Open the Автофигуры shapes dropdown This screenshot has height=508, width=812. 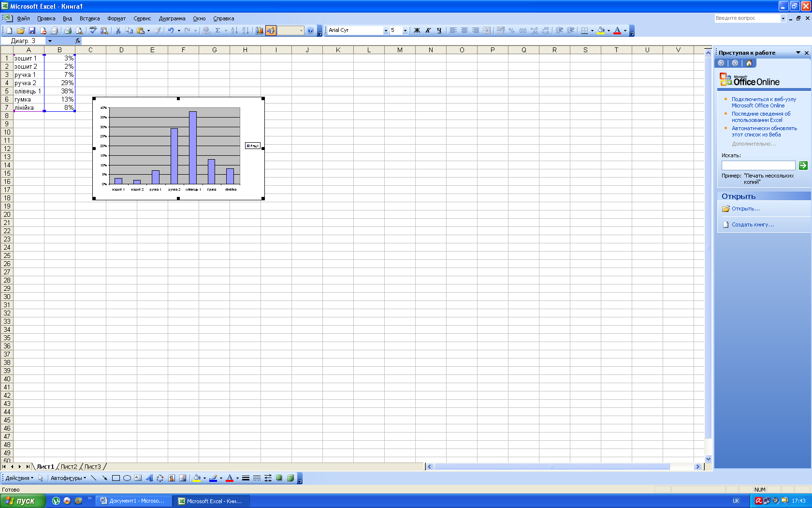click(x=68, y=478)
